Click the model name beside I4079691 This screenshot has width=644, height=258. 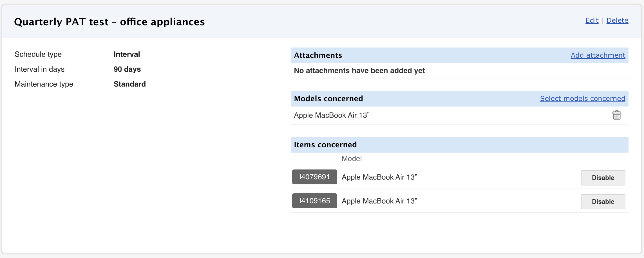point(379,177)
